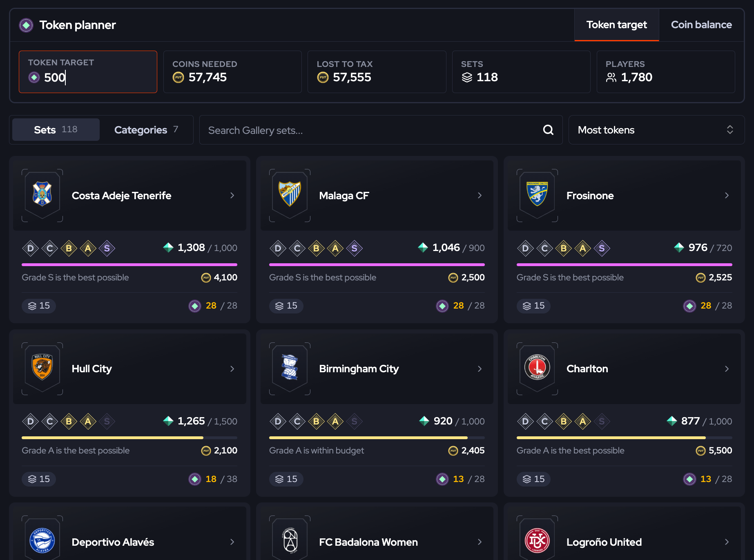754x560 pixels.
Task: Expand Logroño United with its chevron
Action: 727,542
